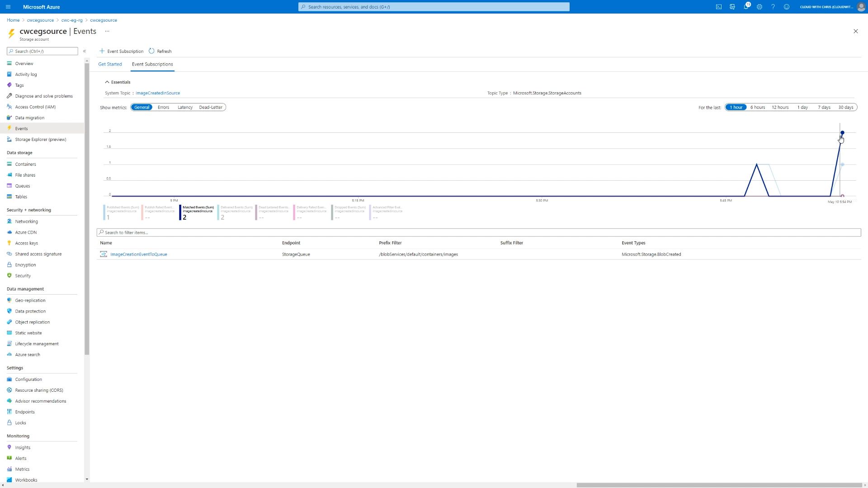Click the ImageCreatedInSource system topic link
This screenshot has height=488, width=868.
coord(158,93)
